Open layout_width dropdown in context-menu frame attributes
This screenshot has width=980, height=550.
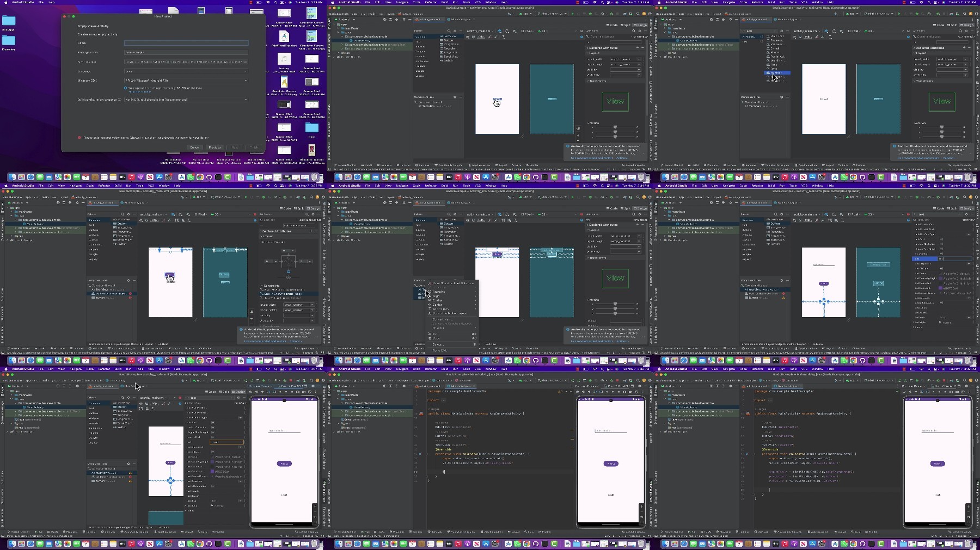click(x=639, y=236)
